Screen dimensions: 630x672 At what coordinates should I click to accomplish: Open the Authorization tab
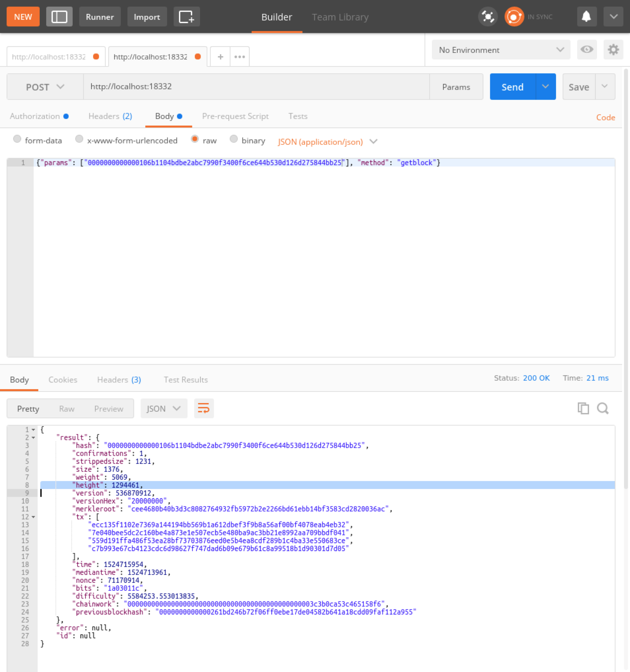39,116
